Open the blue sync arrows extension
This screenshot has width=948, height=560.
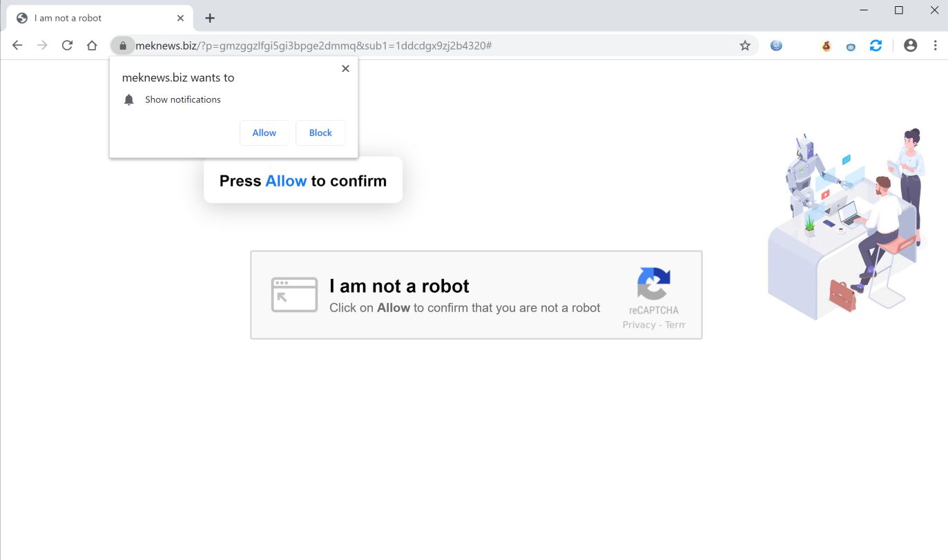click(876, 46)
